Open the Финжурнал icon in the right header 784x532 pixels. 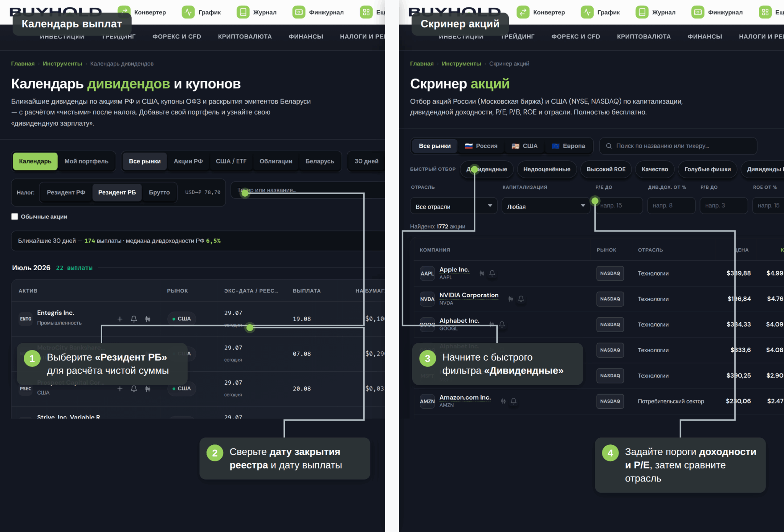click(698, 12)
